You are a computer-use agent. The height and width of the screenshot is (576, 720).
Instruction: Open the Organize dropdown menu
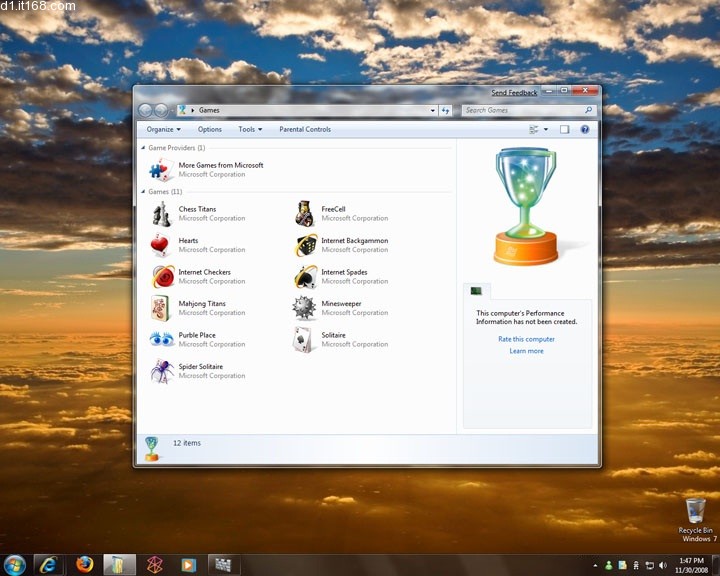163,130
